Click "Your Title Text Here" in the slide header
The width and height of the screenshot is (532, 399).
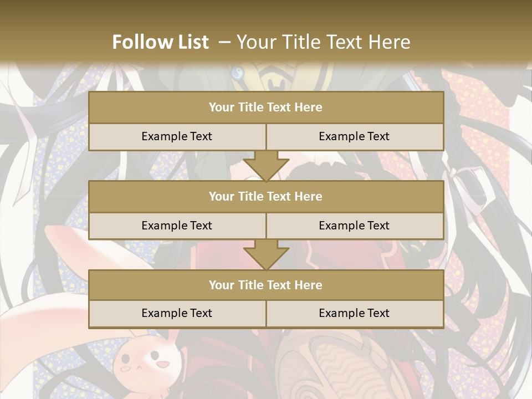(x=323, y=42)
